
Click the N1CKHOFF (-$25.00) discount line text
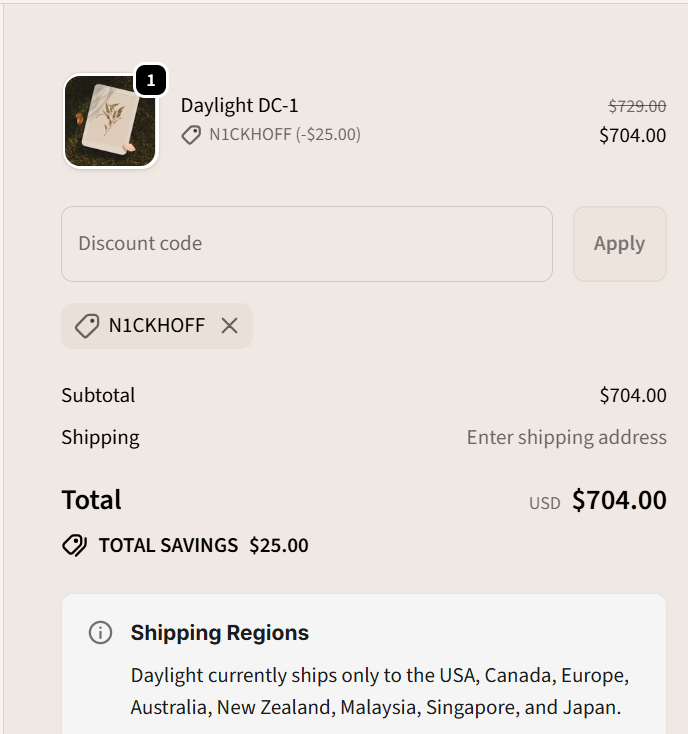point(284,135)
